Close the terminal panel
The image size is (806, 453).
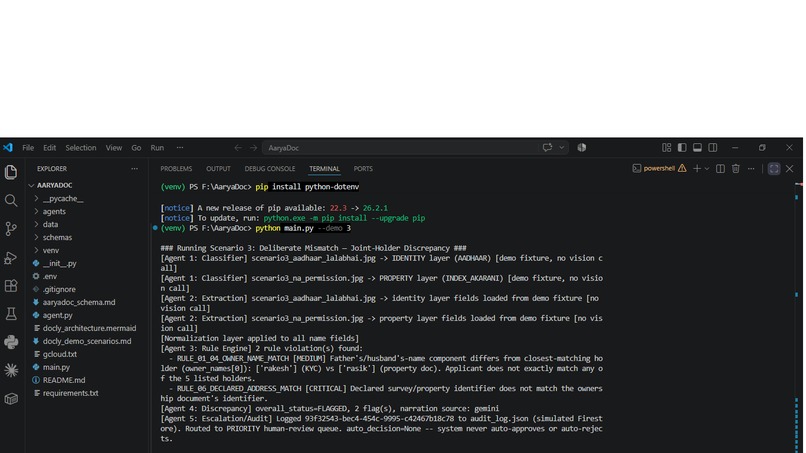pyautogui.click(x=790, y=169)
